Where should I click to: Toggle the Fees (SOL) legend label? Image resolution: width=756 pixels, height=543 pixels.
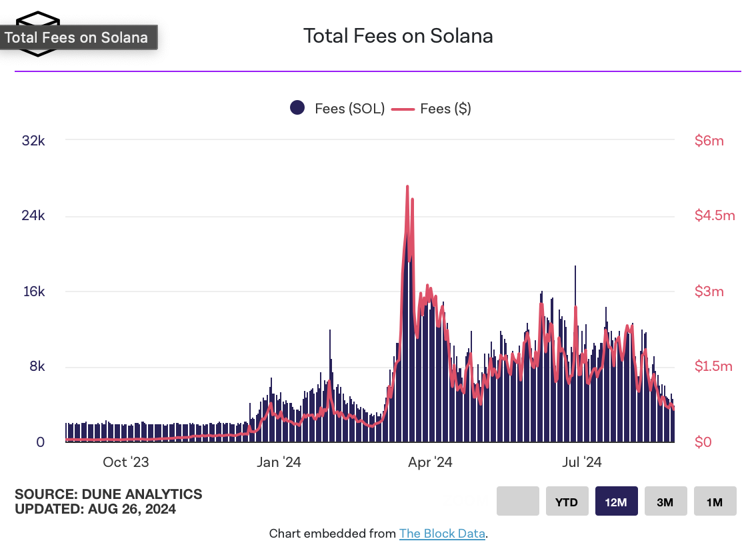pyautogui.click(x=349, y=109)
